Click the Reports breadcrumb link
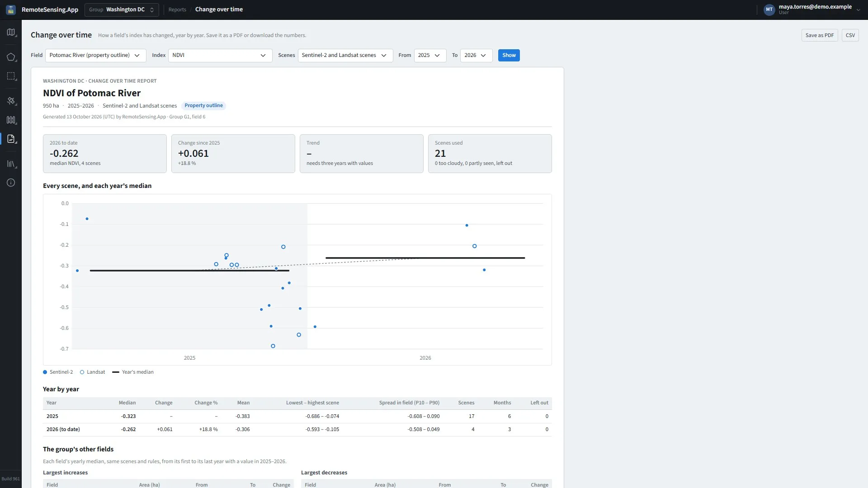868x488 pixels. pyautogui.click(x=177, y=9)
